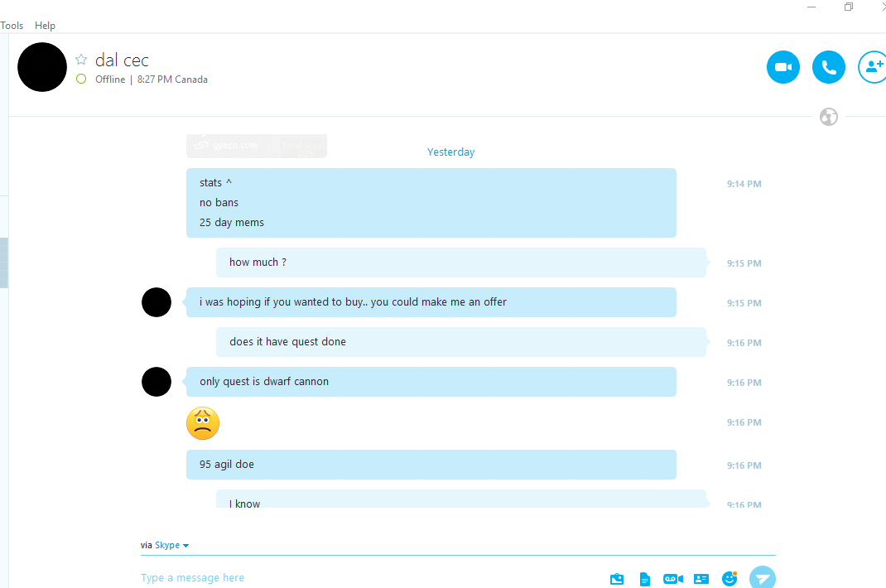The width and height of the screenshot is (886, 588).
Task: Click the sad emoticon in the chat
Action: tap(203, 423)
